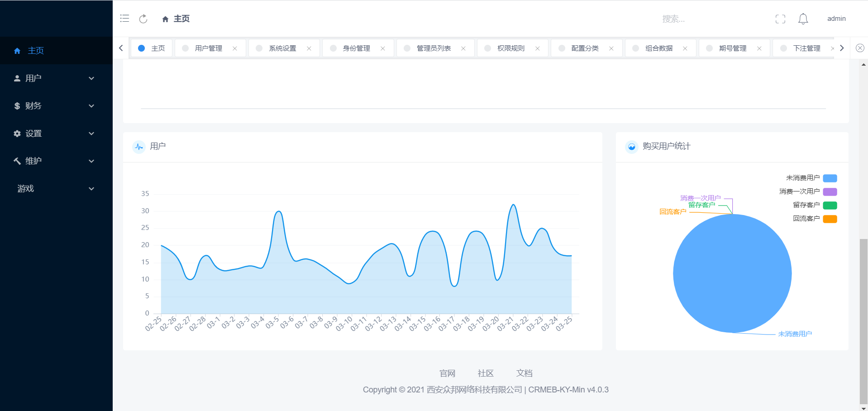This screenshot has height=411, width=868.
Task: Close the 配置分类 tab
Action: [x=611, y=48]
